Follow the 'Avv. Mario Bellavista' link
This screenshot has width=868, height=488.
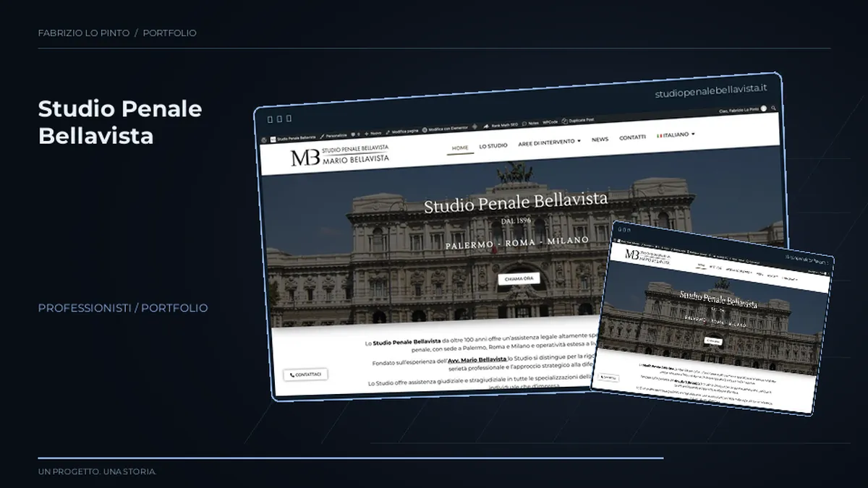477,359
